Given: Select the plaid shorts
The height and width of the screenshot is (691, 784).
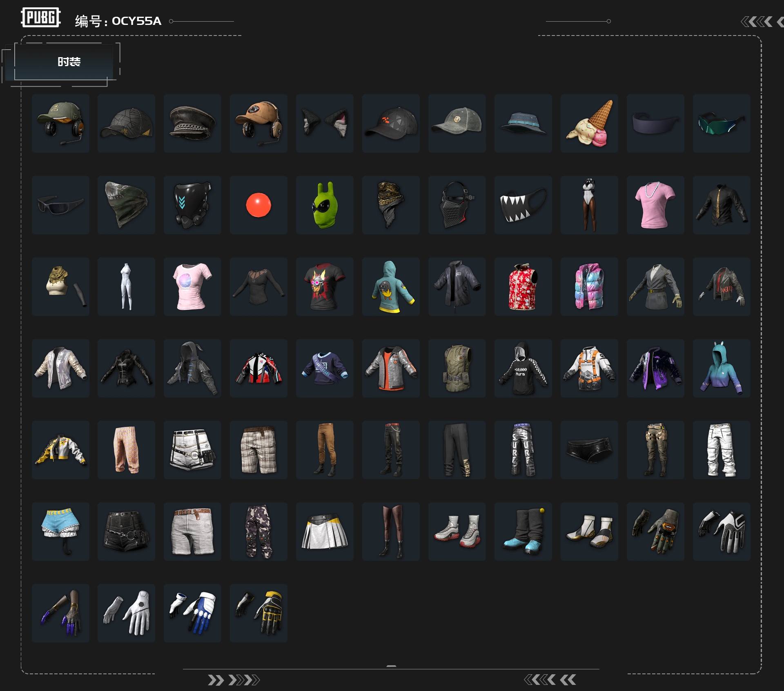Looking at the screenshot, I should click(x=258, y=450).
